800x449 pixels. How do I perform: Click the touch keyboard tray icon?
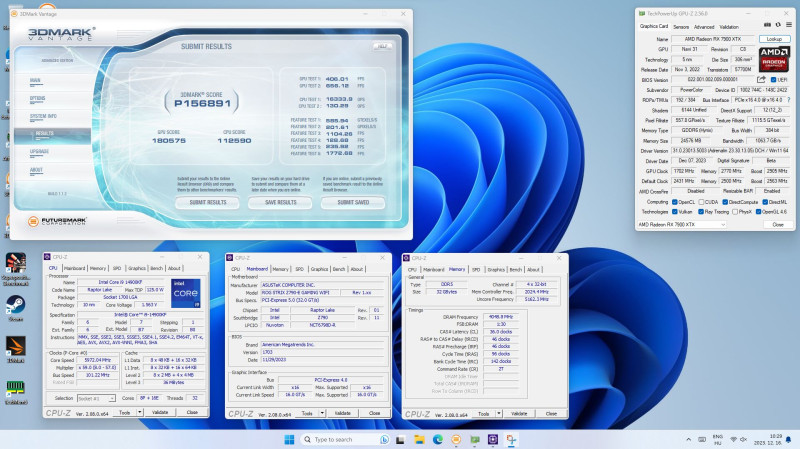point(702,439)
